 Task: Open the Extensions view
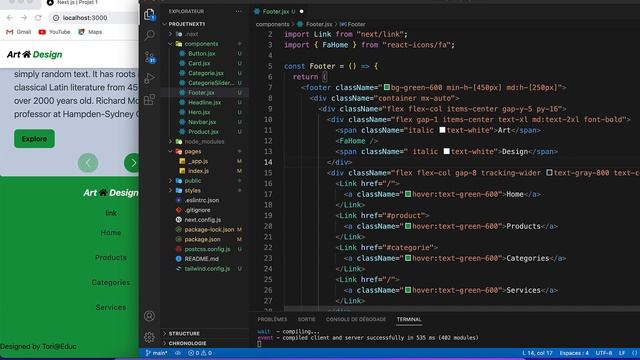pos(149,99)
